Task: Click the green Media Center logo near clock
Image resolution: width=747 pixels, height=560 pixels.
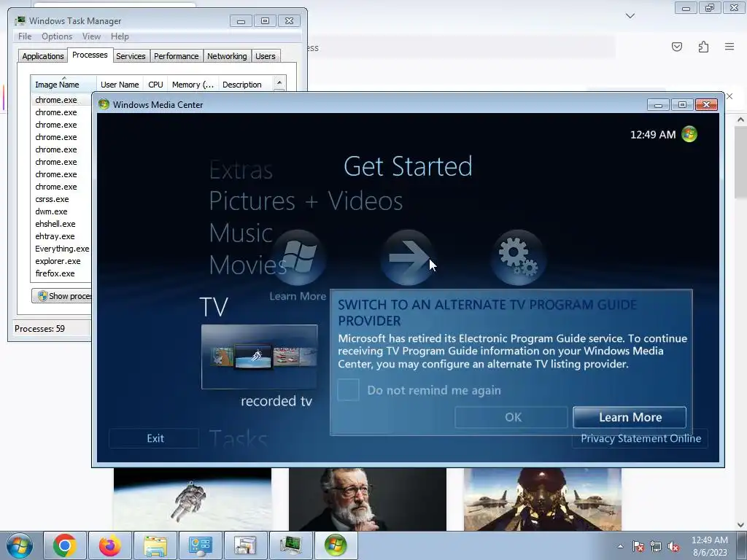Action: pyautogui.click(x=689, y=134)
